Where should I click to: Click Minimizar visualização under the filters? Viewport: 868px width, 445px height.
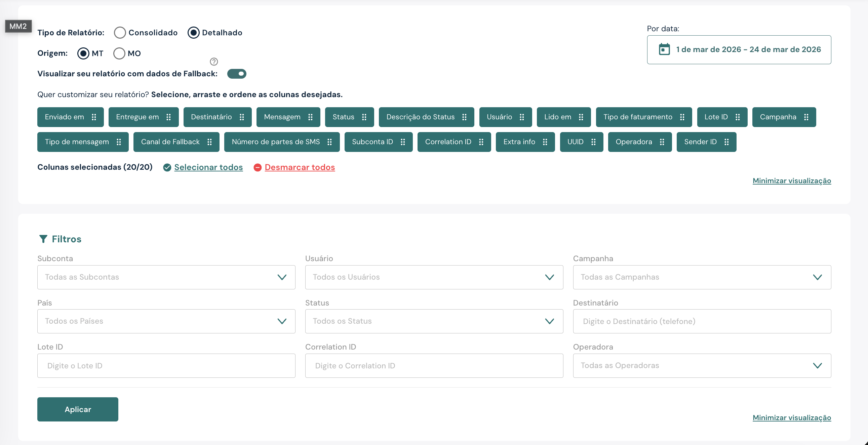[791, 417]
